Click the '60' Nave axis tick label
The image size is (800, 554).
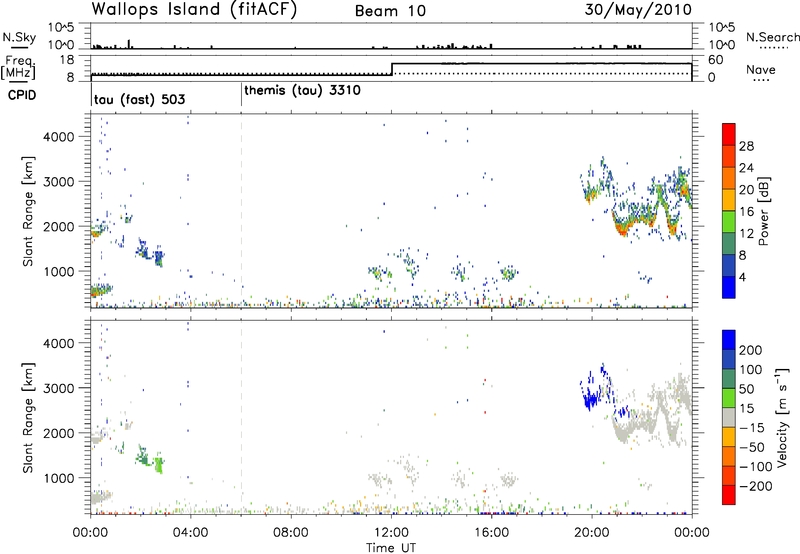tap(716, 60)
